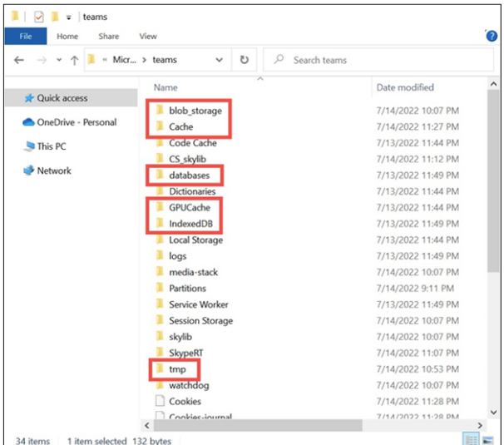Click the blob_storage date 7/14/2022 10:07 PM
Screen dimensions: 504x445
click(418, 111)
